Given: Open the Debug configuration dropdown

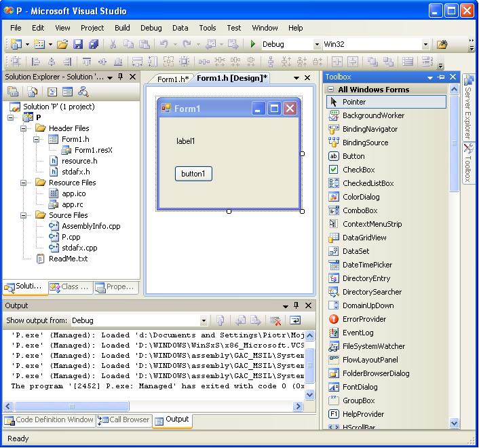Looking at the screenshot, I should pyautogui.click(x=317, y=45).
